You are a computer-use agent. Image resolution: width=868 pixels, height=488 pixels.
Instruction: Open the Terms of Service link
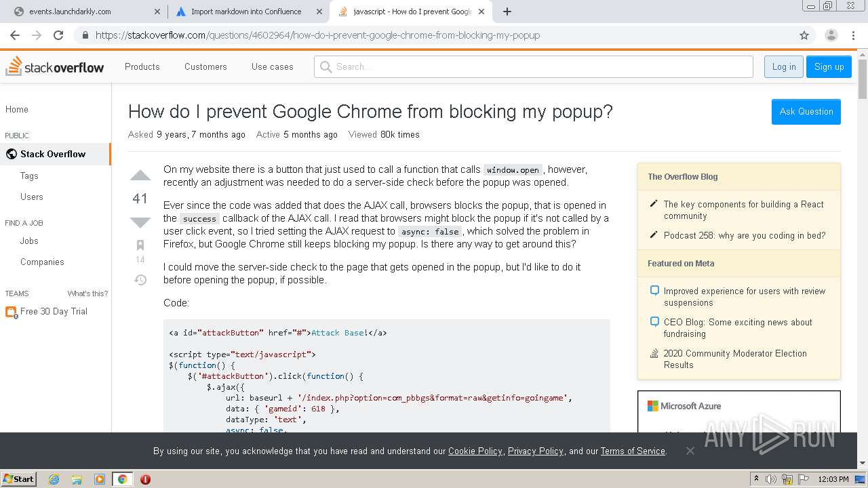pyautogui.click(x=633, y=451)
